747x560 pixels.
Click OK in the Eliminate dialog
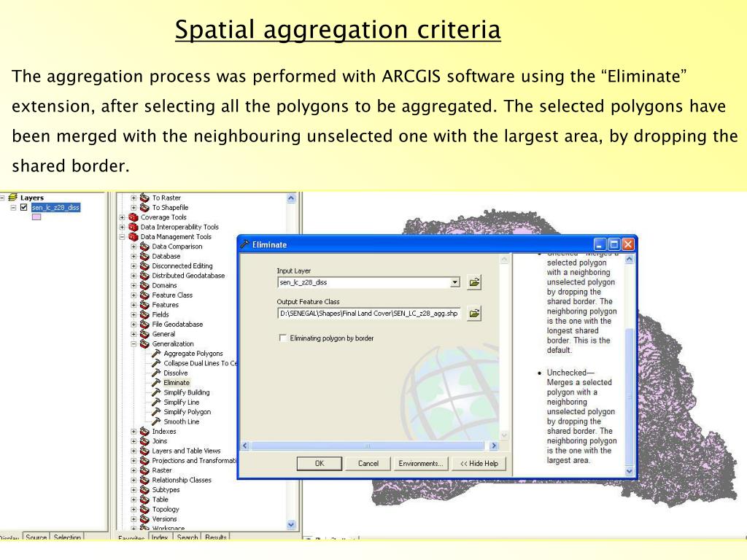(x=320, y=463)
